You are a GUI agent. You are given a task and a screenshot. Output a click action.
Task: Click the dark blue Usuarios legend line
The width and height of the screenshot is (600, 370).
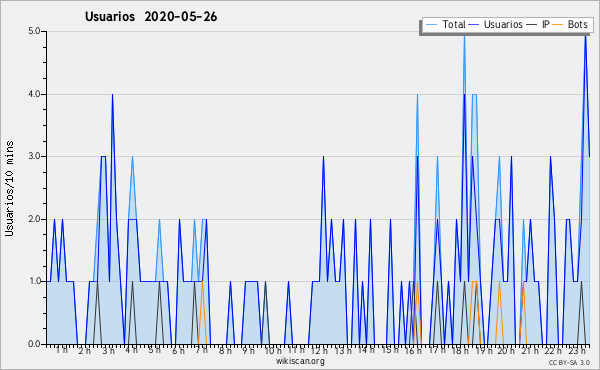474,25
